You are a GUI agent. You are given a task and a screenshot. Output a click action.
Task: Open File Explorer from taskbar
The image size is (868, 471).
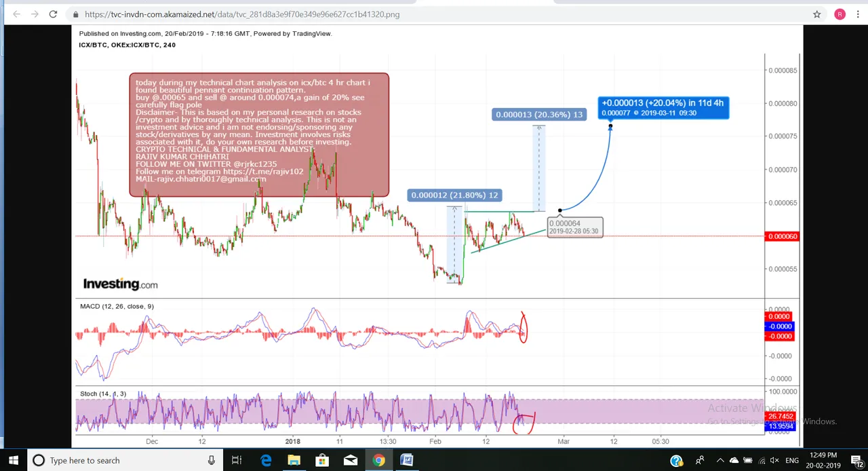point(294,460)
